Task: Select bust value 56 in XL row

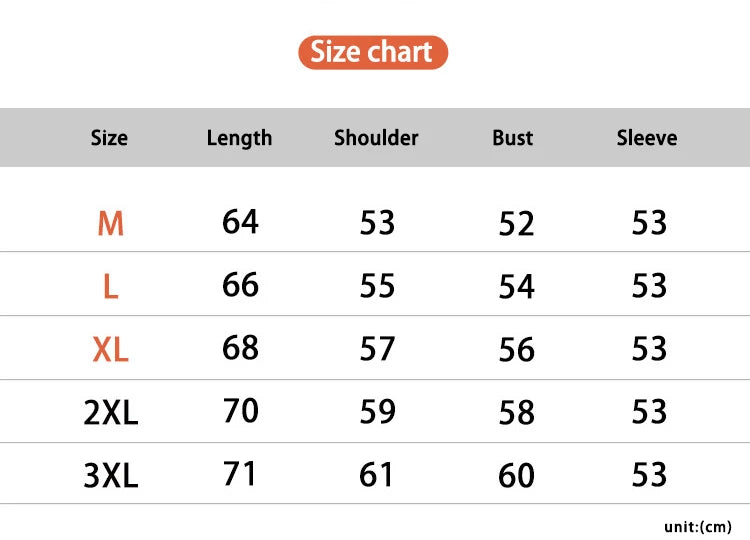Action: point(516,350)
